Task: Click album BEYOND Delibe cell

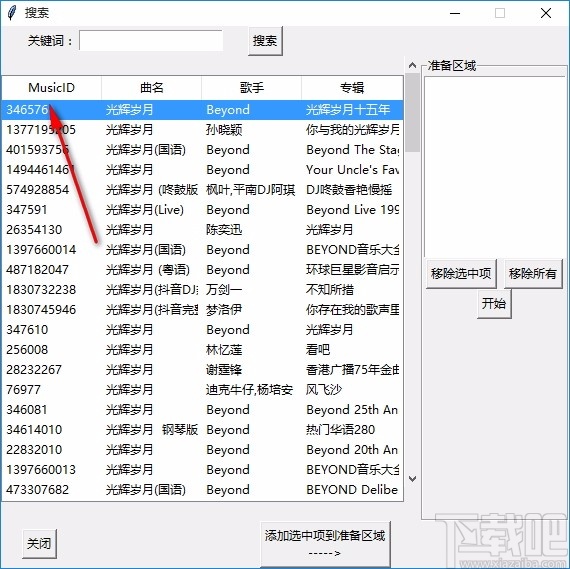Action: pos(352,490)
